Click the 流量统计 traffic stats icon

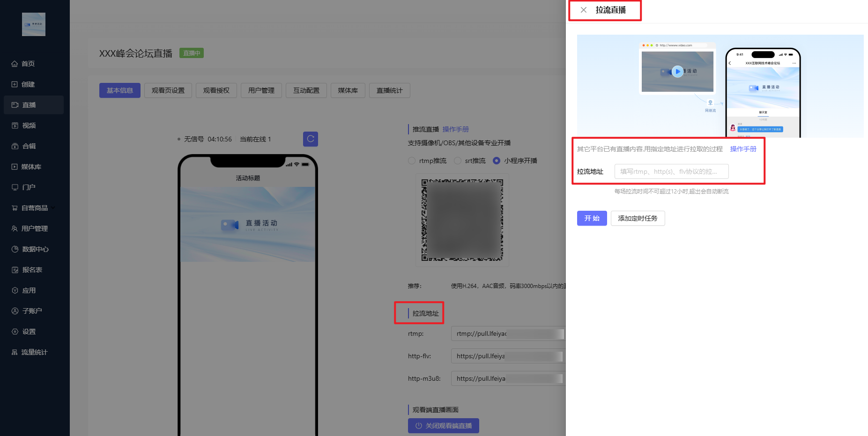pyautogui.click(x=15, y=352)
